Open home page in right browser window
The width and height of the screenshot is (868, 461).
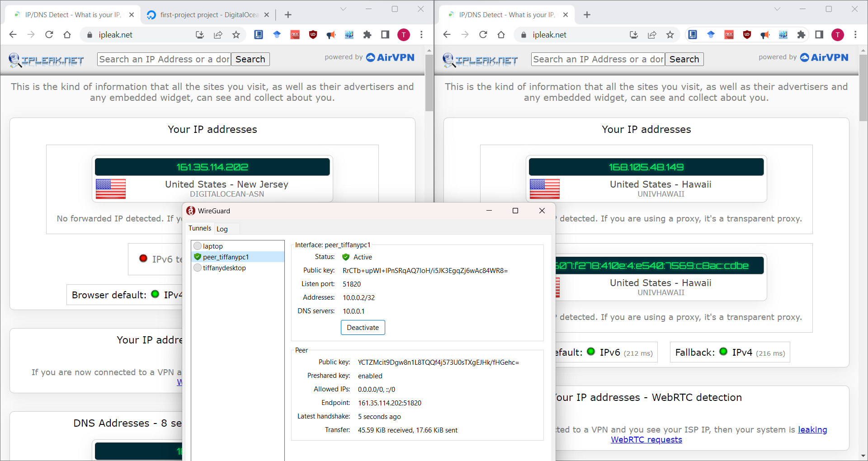tap(501, 35)
